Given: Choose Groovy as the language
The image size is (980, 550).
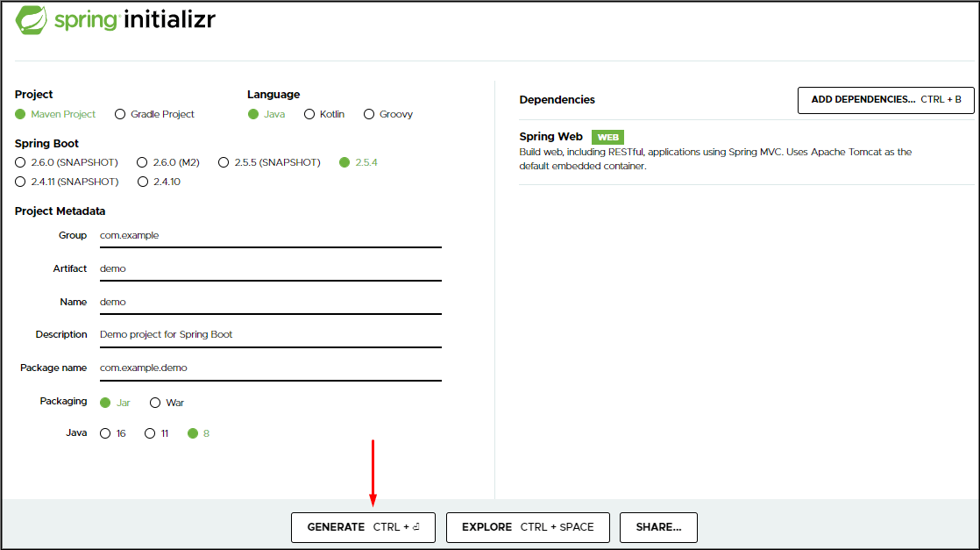Looking at the screenshot, I should 369,114.
